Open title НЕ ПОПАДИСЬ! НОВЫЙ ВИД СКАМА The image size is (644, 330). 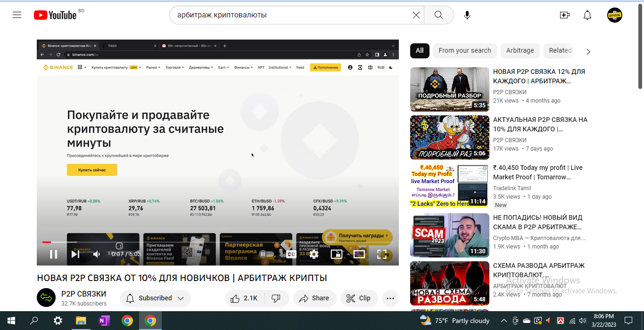pos(538,222)
